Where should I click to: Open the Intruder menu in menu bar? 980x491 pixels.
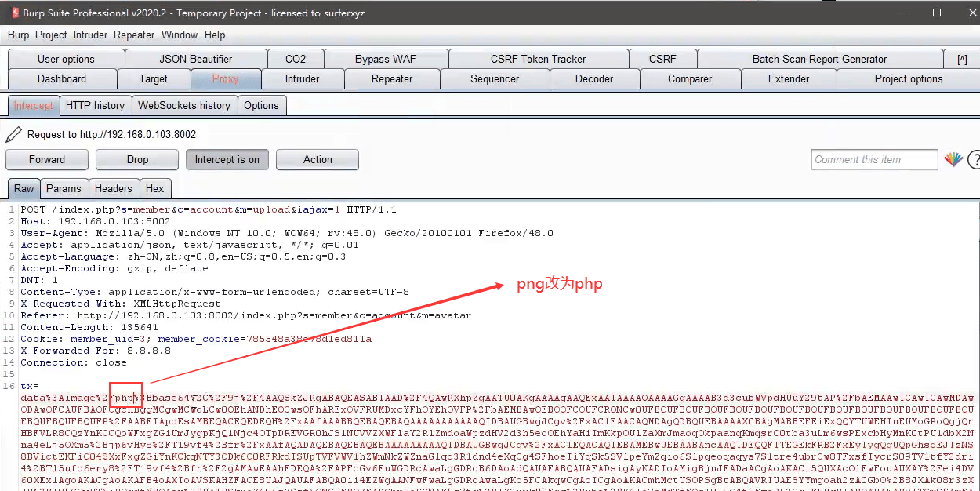[91, 35]
